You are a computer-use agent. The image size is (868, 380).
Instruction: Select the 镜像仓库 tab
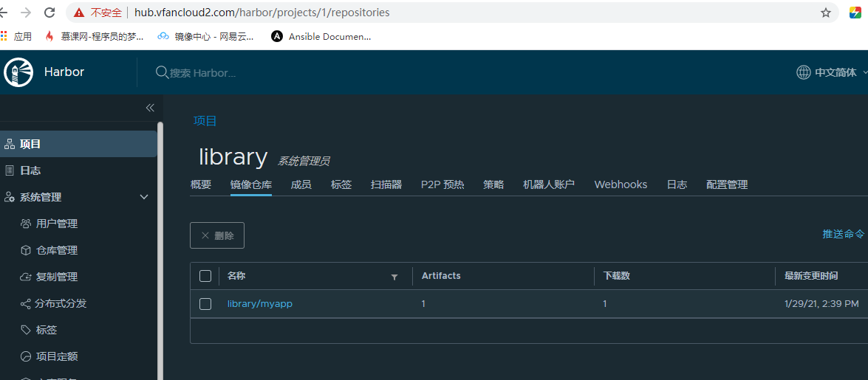251,184
